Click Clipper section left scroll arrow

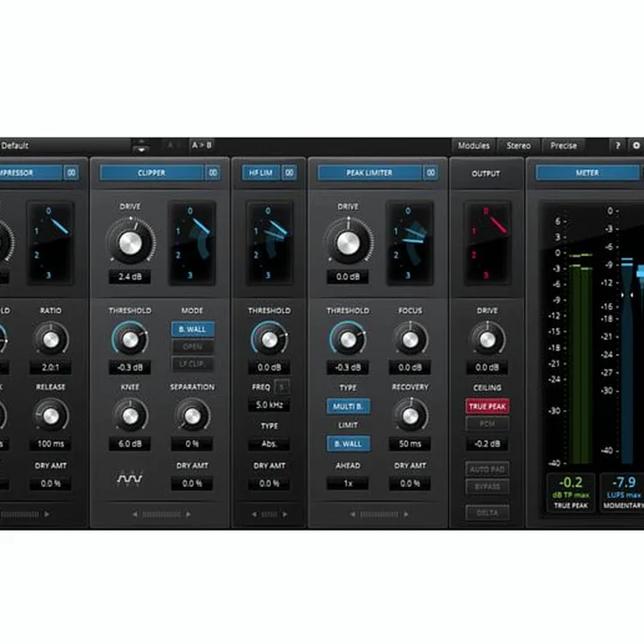click(x=135, y=514)
